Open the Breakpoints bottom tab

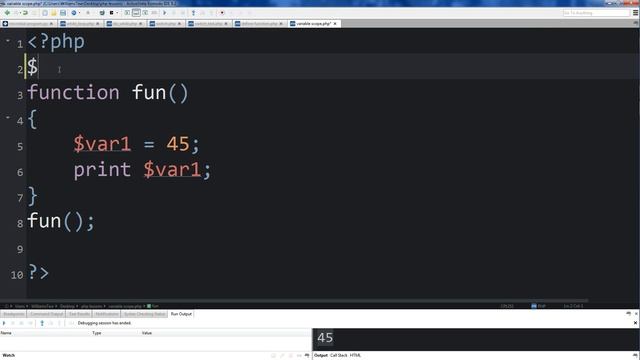(13, 314)
